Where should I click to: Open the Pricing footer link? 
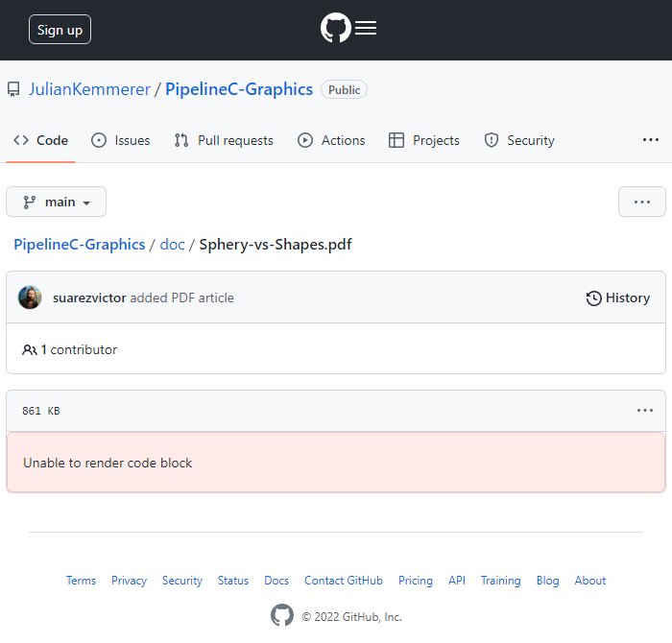[x=416, y=581]
